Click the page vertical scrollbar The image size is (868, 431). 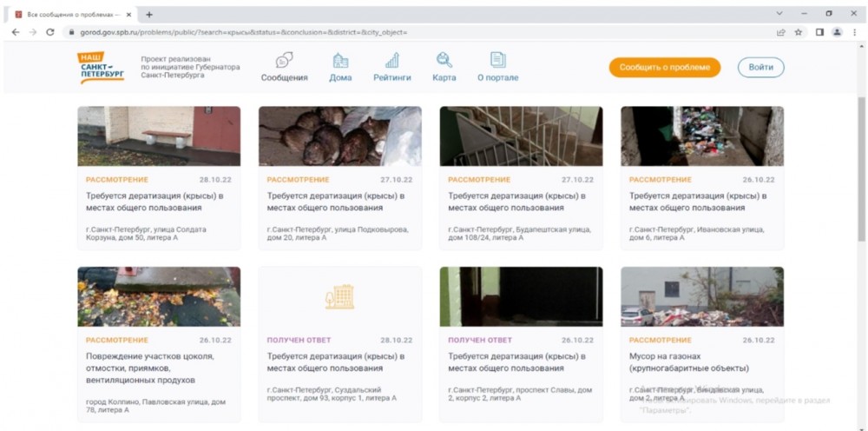point(861,174)
